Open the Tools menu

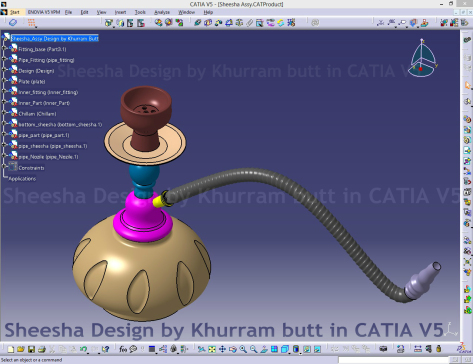140,12
